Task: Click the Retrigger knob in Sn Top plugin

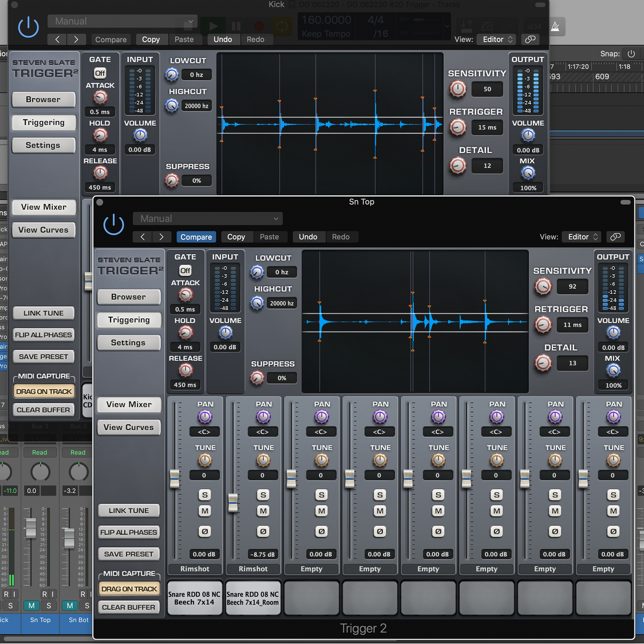Action: point(543,325)
